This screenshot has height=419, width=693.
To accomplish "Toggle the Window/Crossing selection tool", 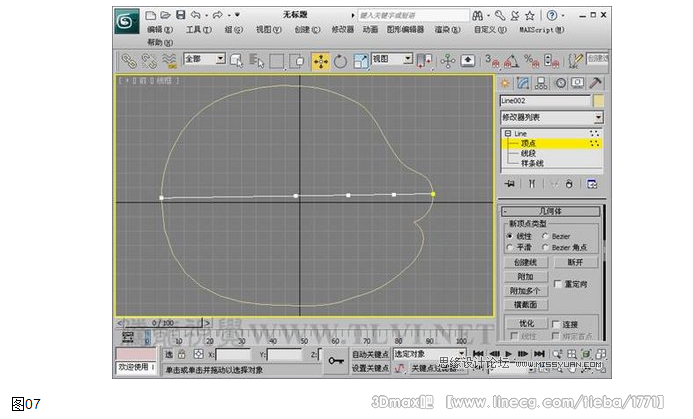I will (x=297, y=61).
